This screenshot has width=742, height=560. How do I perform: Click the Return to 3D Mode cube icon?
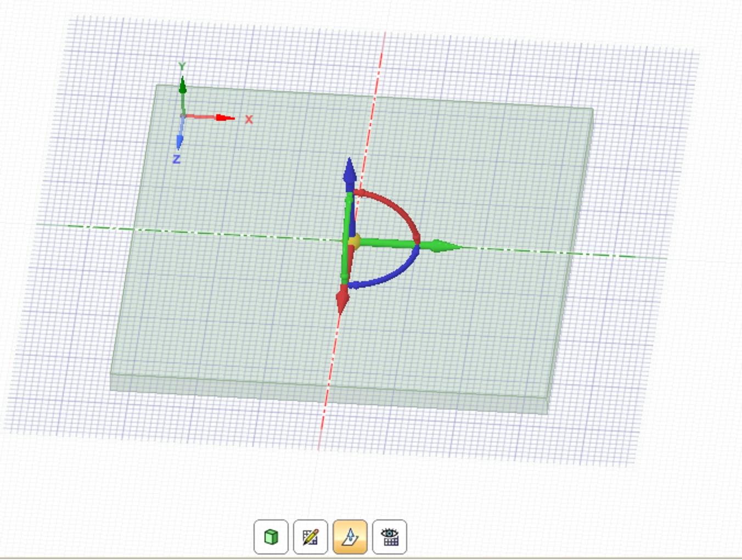[x=271, y=536]
